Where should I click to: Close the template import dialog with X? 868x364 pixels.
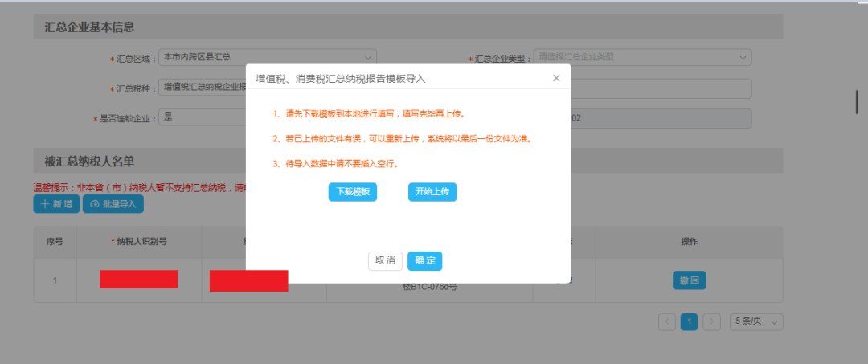(x=556, y=78)
